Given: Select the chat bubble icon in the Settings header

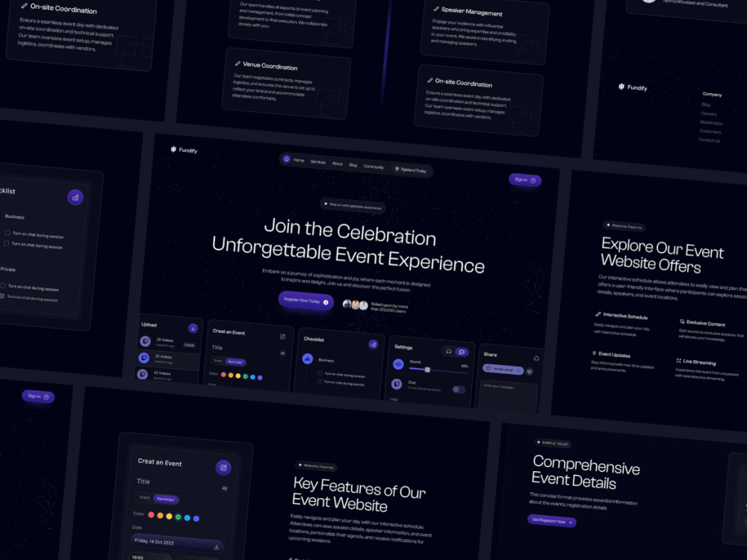Looking at the screenshot, I should pyautogui.click(x=461, y=352).
